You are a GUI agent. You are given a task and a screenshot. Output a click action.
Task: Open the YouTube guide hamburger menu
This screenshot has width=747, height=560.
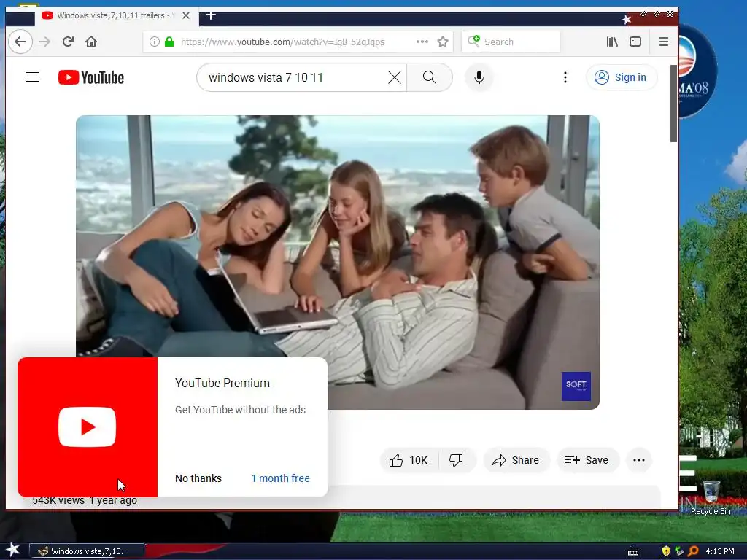pos(32,77)
